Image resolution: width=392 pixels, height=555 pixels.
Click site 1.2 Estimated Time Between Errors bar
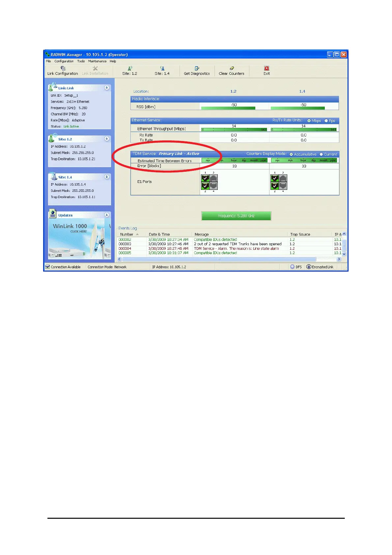click(x=234, y=160)
